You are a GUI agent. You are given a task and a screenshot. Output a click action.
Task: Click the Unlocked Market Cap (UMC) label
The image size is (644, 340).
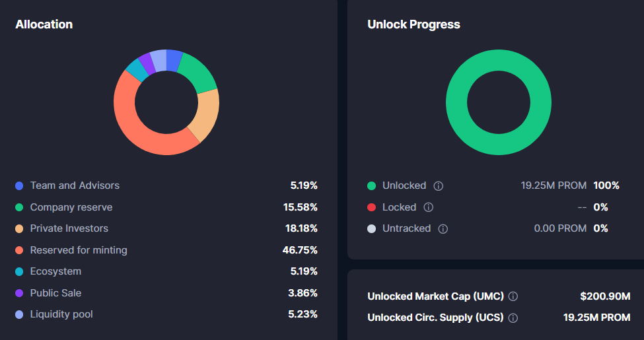(x=435, y=296)
